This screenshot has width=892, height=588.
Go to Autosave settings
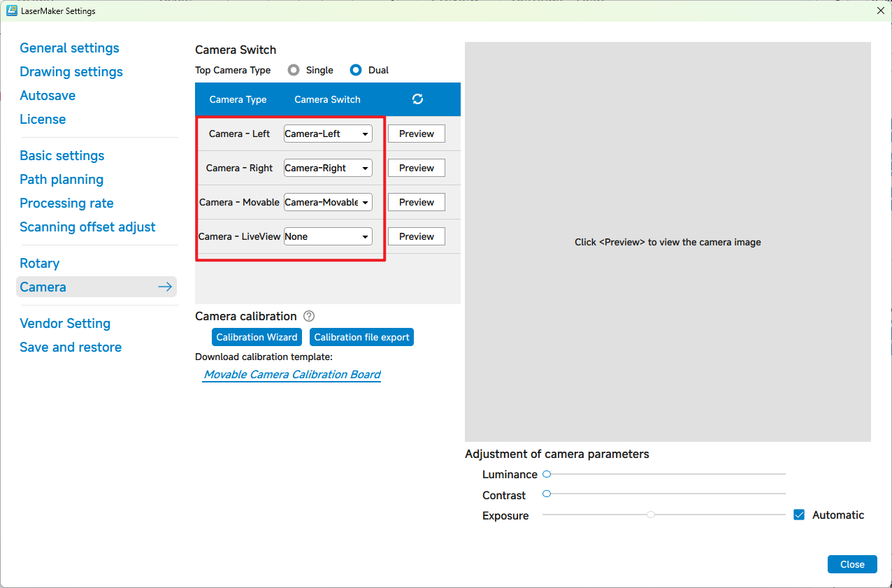pos(48,96)
